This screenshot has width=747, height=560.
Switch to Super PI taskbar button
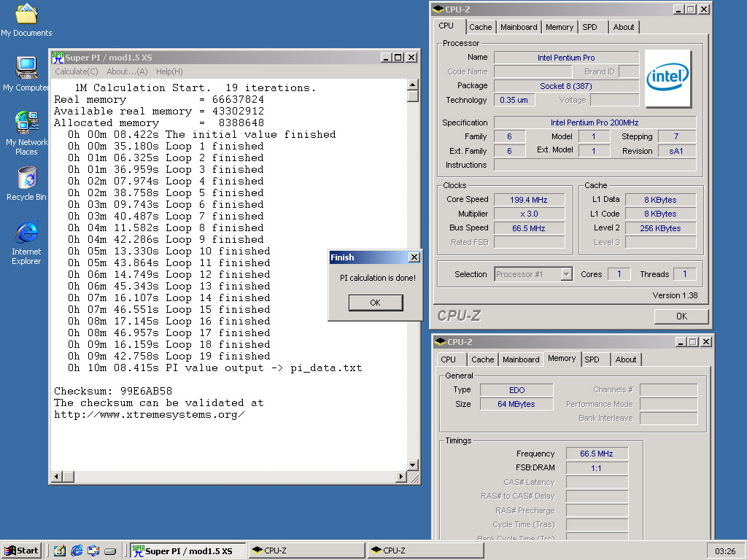(187, 551)
